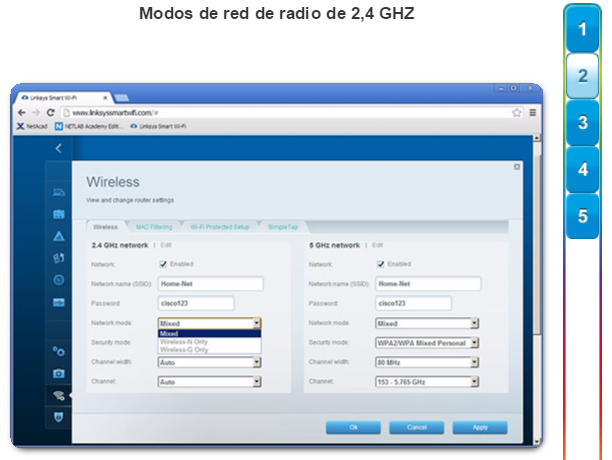
Task: Open a new browser tab
Action: coord(121,98)
